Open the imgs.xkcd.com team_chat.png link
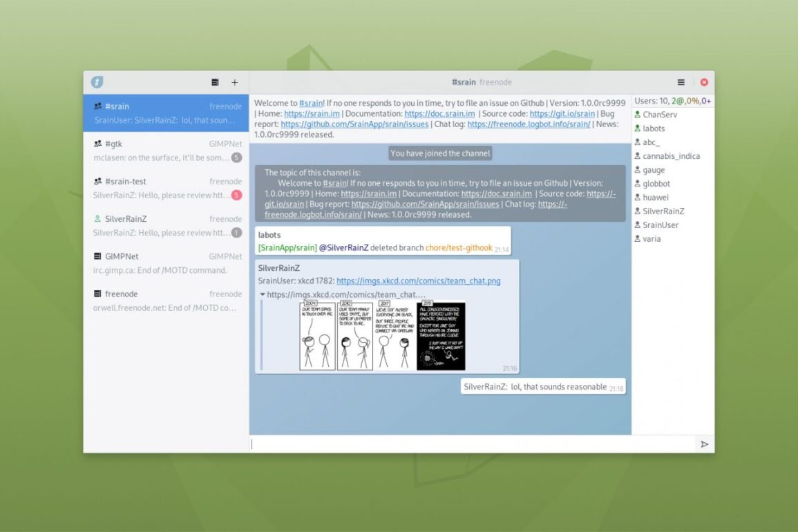798x532 pixels. click(x=418, y=281)
